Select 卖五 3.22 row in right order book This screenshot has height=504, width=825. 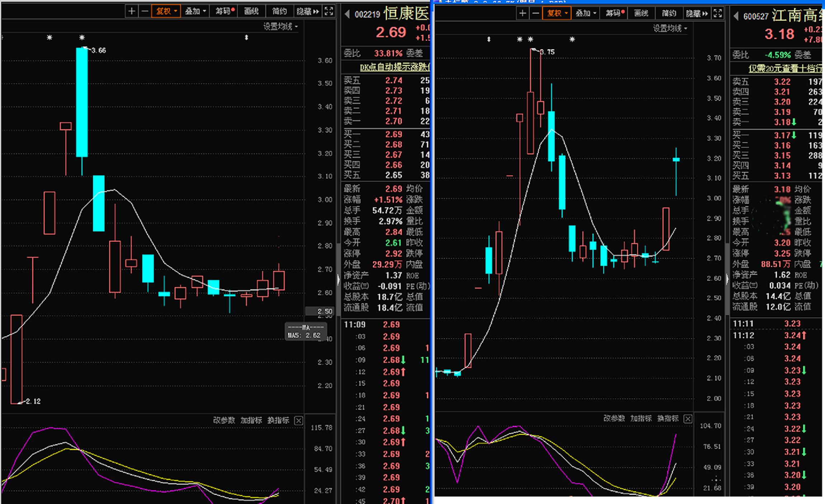pos(777,82)
